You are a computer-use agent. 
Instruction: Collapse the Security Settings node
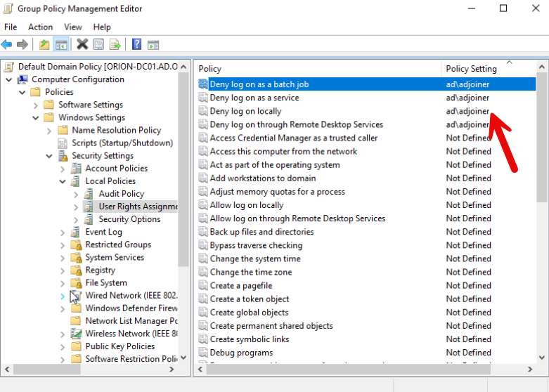49,156
